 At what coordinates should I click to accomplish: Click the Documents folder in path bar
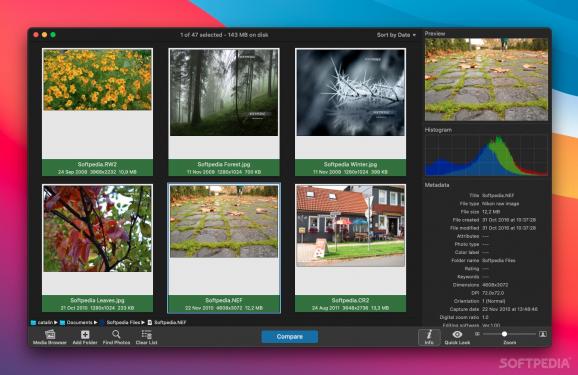pyautogui.click(x=76, y=322)
